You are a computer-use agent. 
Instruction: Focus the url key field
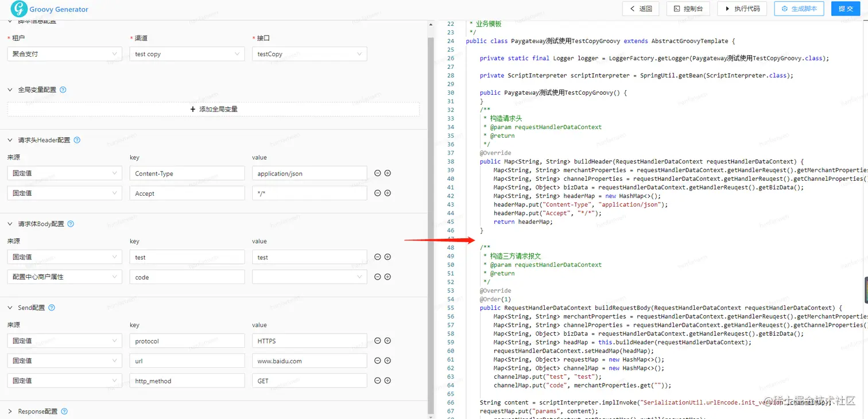coord(187,360)
